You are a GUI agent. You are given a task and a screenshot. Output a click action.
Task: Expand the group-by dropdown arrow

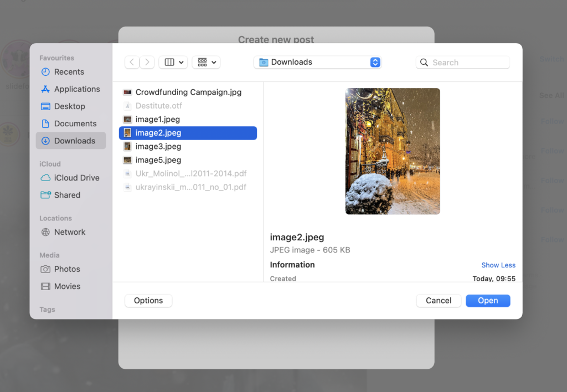pyautogui.click(x=214, y=63)
